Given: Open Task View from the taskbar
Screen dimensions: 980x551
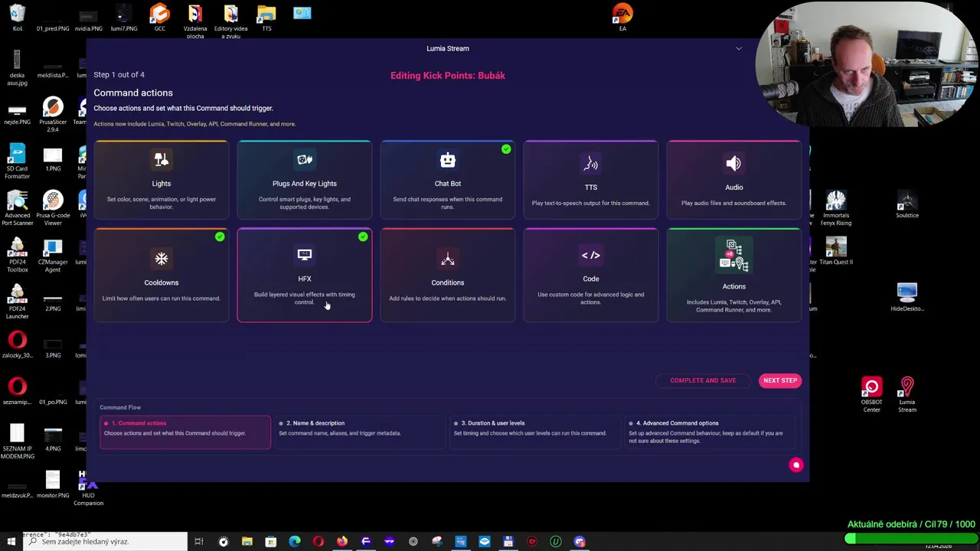Looking at the screenshot, I should 199,542.
